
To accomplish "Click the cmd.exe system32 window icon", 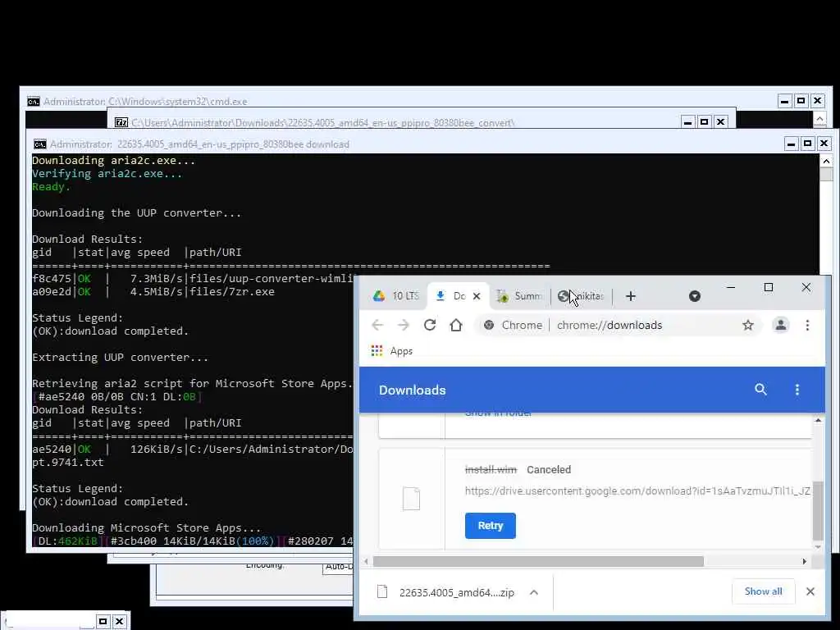I will (33, 101).
